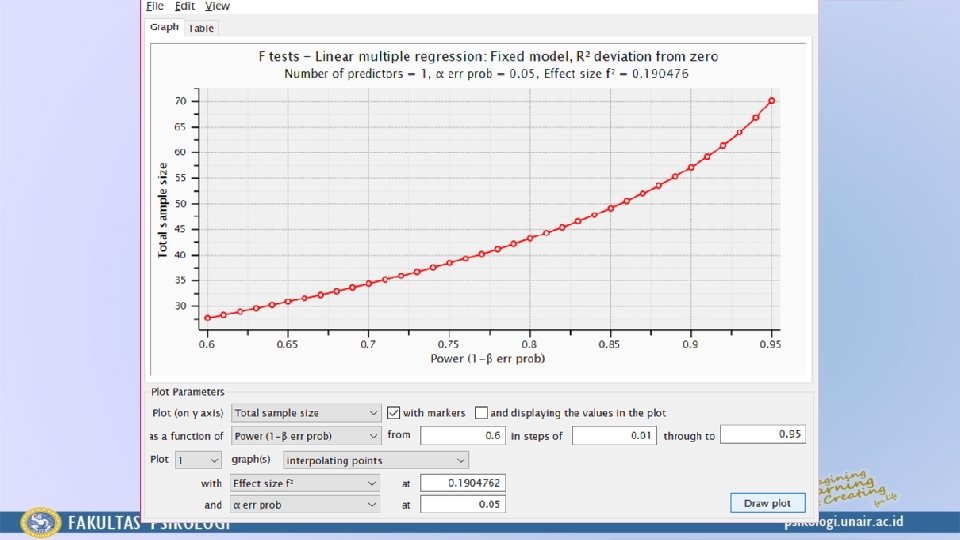Open the 'Effect size f²' dropdown
Image resolution: width=960 pixels, height=540 pixels.
point(304,483)
